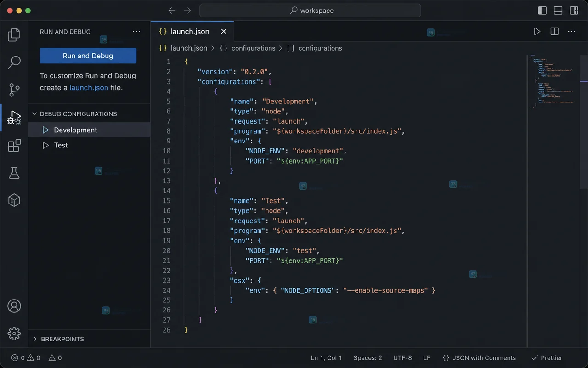The height and width of the screenshot is (368, 588).
Task: Click the "test" value on line 20
Action: 305,250
